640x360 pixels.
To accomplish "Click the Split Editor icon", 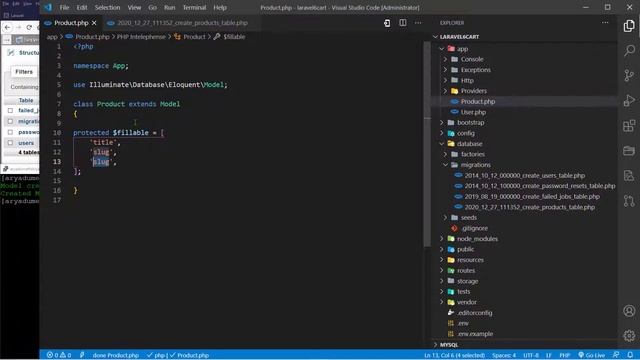I will click(x=402, y=23).
